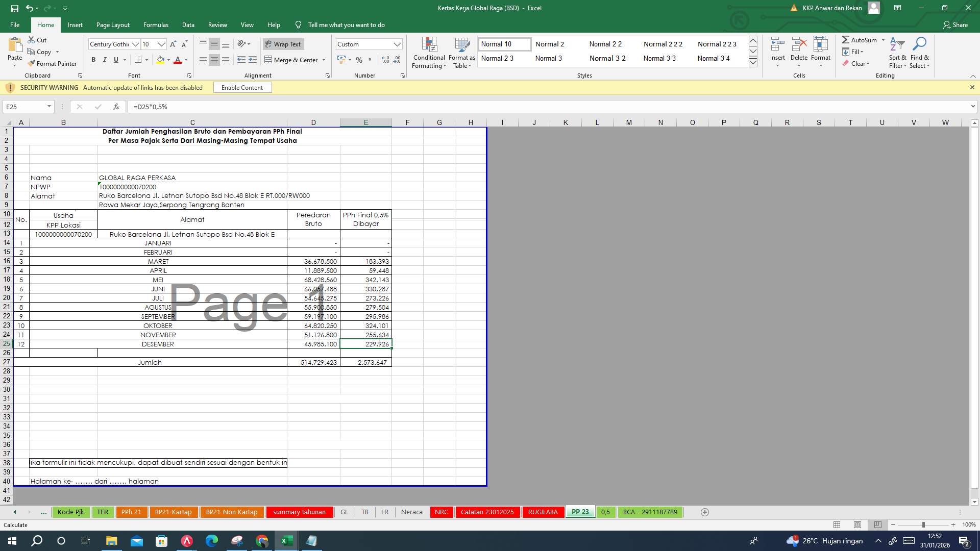Switch to the Formulas ribbon tab
This screenshot has width=980, height=551.
pos(156,24)
